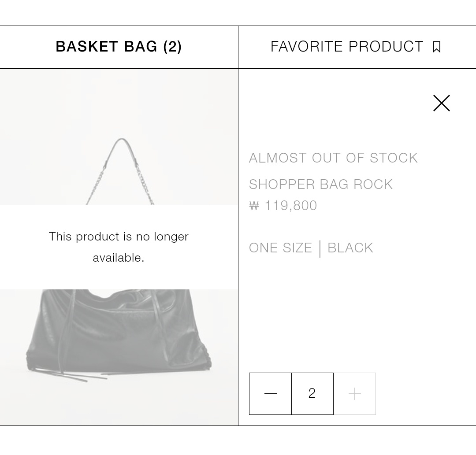This screenshot has width=476, height=455.
Task: Click the bag's chain handle in the photo
Action: coord(122,170)
